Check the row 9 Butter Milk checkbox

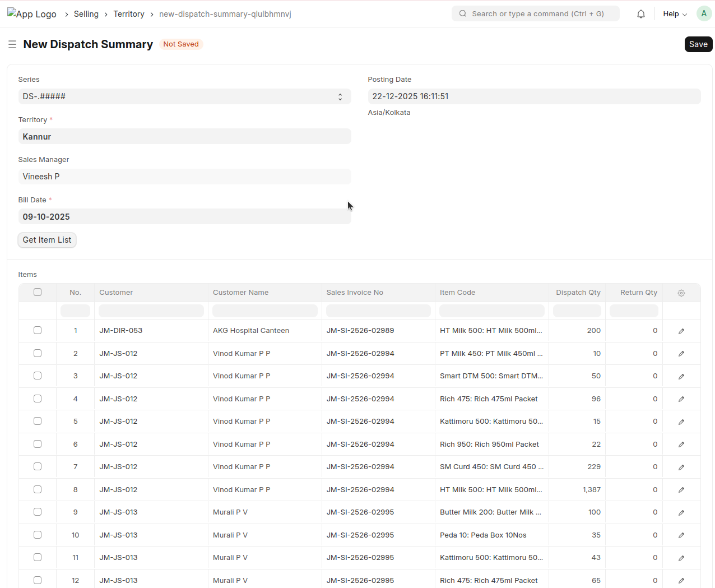(38, 512)
